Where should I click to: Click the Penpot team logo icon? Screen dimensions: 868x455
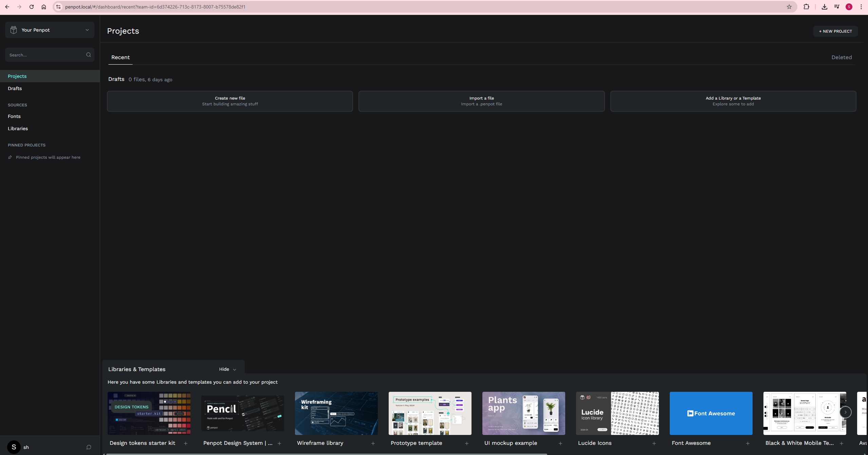[14, 30]
